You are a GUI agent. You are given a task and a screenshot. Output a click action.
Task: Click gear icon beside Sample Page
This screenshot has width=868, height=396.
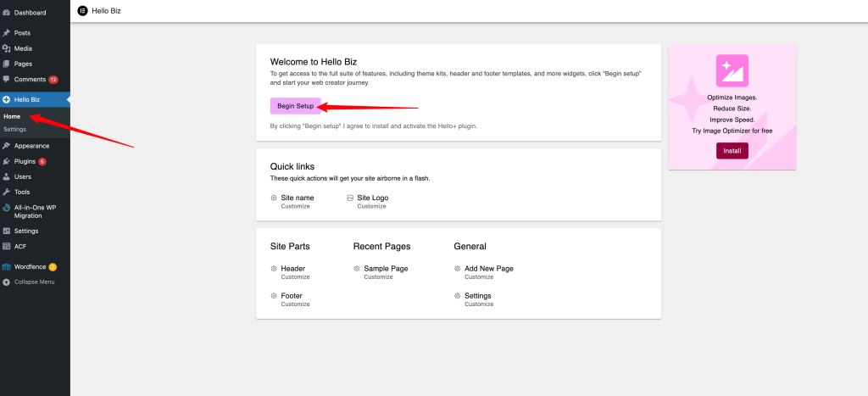(357, 269)
